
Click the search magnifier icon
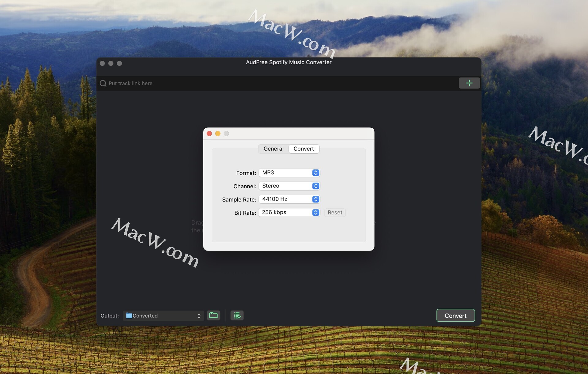coord(103,83)
